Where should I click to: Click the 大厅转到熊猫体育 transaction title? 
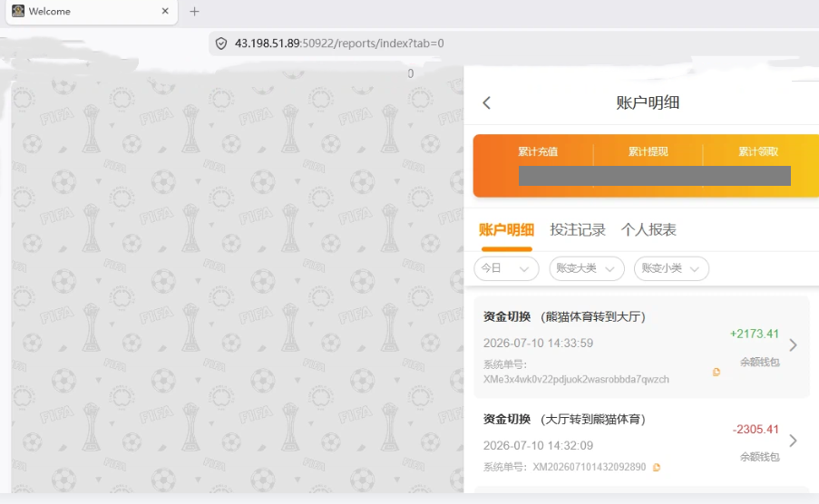pos(564,419)
